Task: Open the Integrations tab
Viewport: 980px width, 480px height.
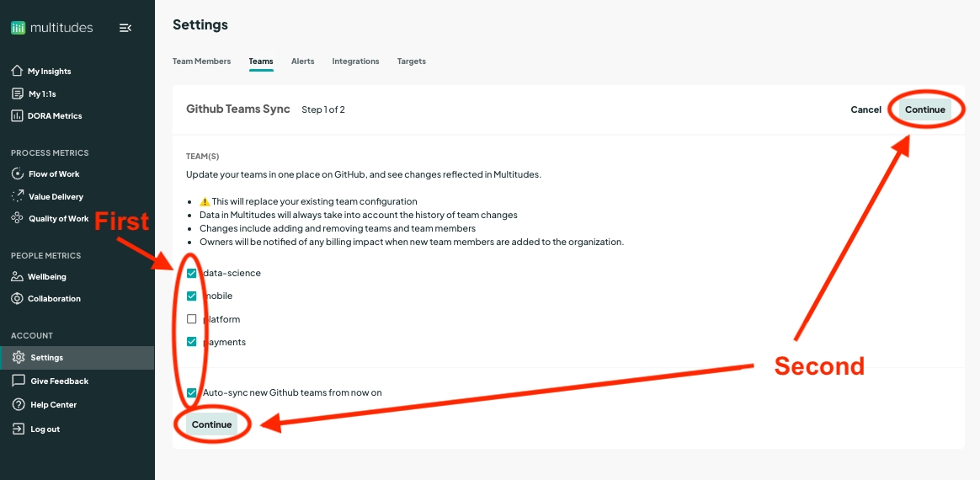Action: coord(355,61)
